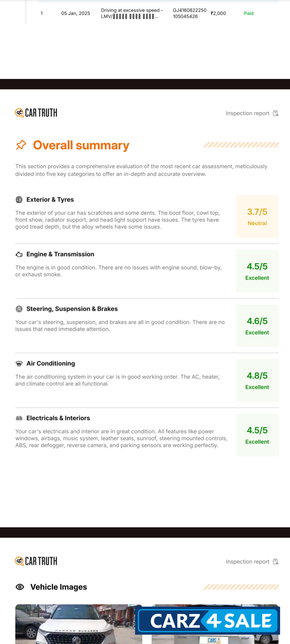This screenshot has height=644, width=290.
Task: Click the green Paid status label
Action: [x=249, y=13]
